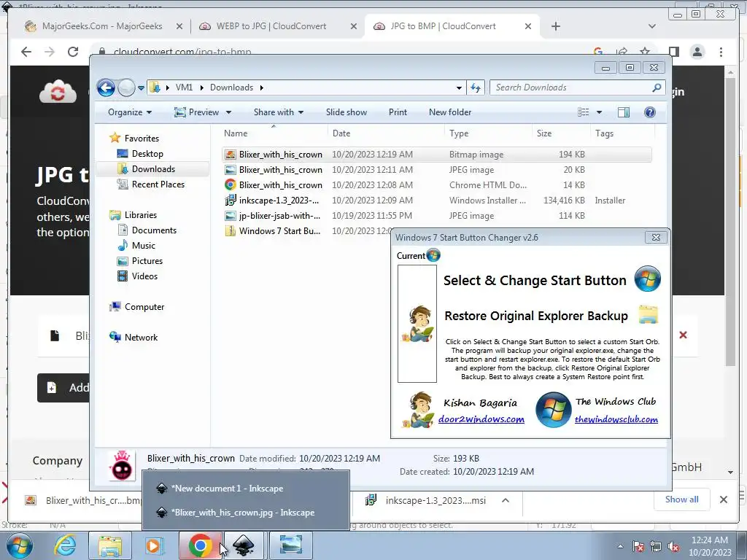Open Libraries in navigation pane

[x=141, y=215]
